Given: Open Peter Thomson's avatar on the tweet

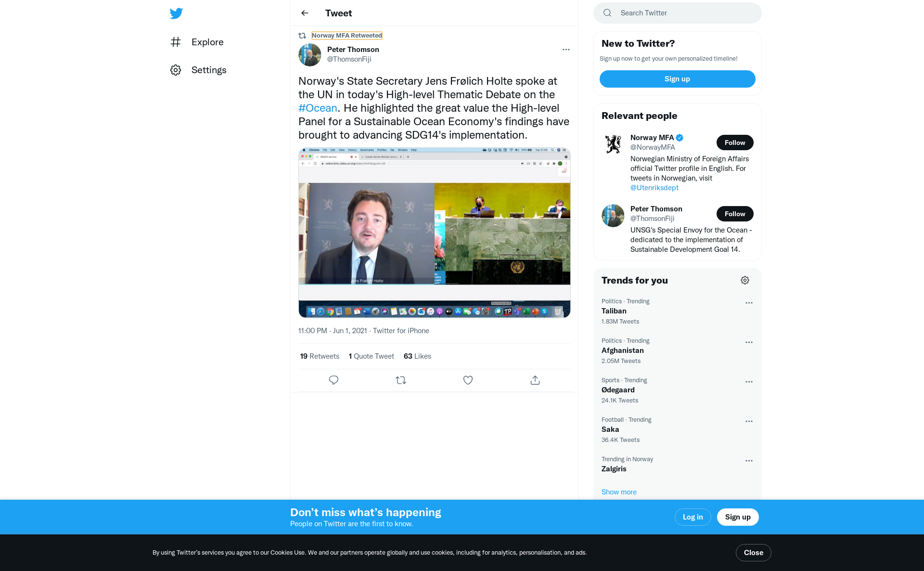Looking at the screenshot, I should click(310, 55).
